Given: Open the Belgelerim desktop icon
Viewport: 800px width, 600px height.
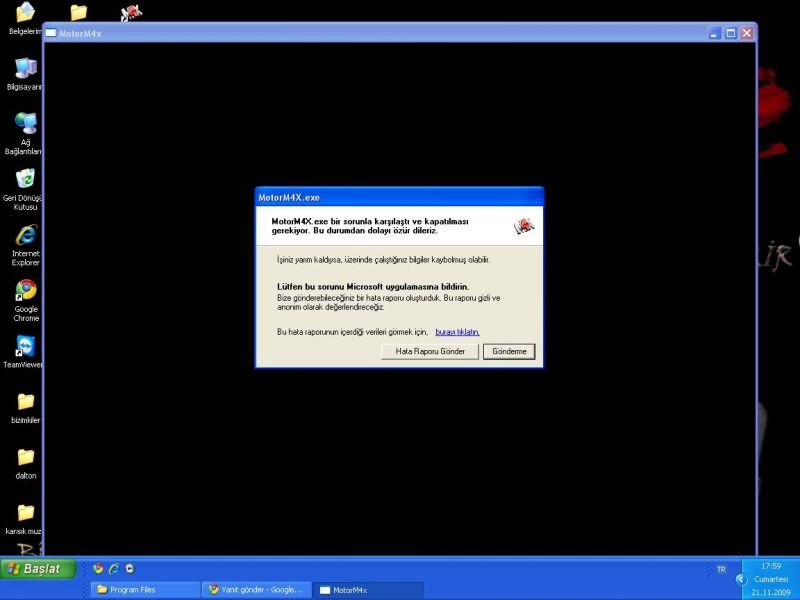Looking at the screenshot, I should click(x=24, y=18).
